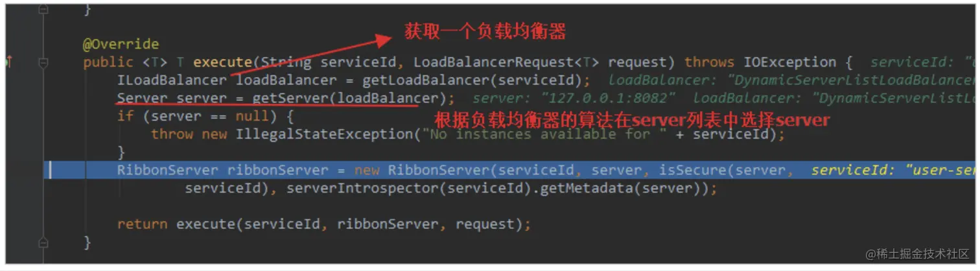This screenshot has width=980, height=271.
Task: Click the fold end marker at the method's closing brace
Action: (x=43, y=242)
